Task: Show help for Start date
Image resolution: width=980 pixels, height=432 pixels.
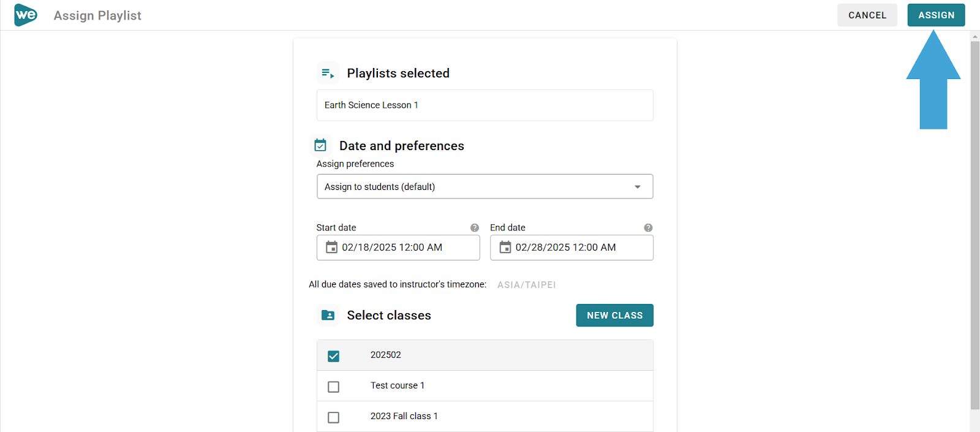Action: (x=475, y=228)
